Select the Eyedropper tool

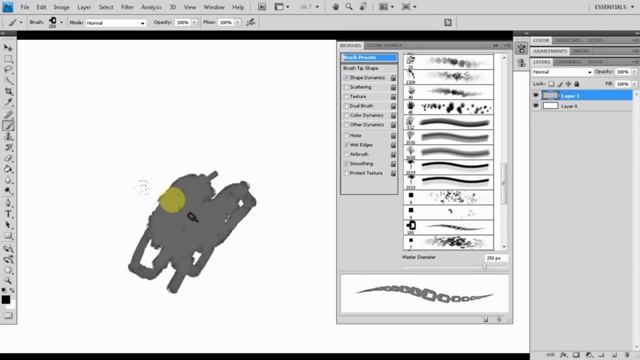point(8,102)
